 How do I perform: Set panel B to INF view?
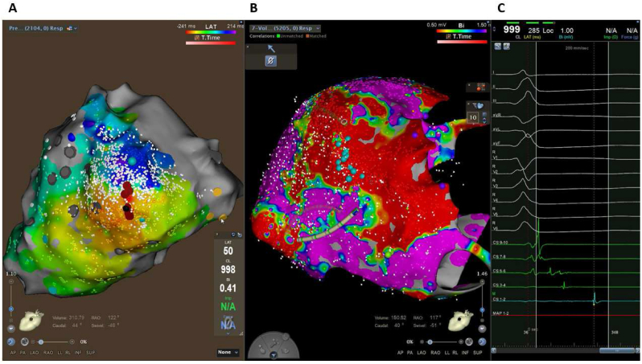(465, 353)
